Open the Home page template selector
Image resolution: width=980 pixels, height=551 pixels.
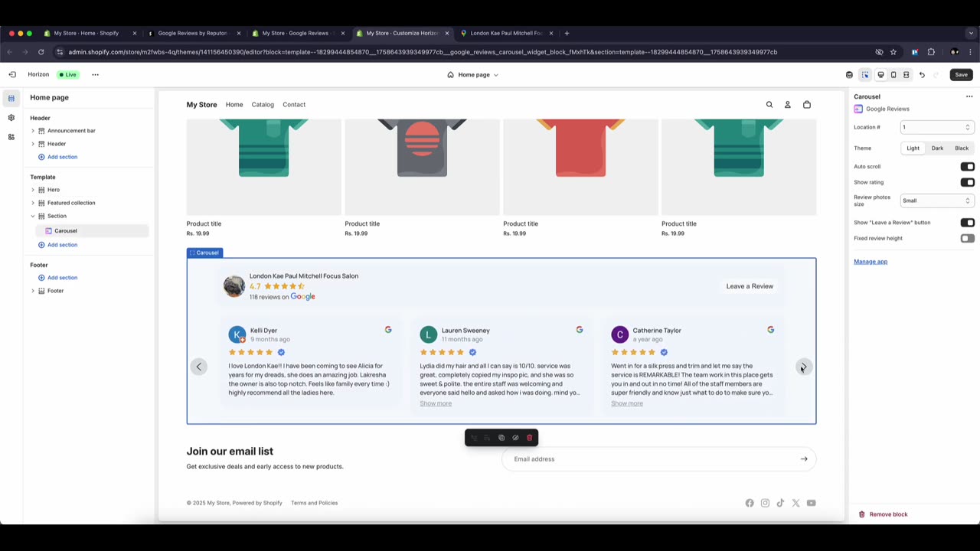pyautogui.click(x=473, y=75)
